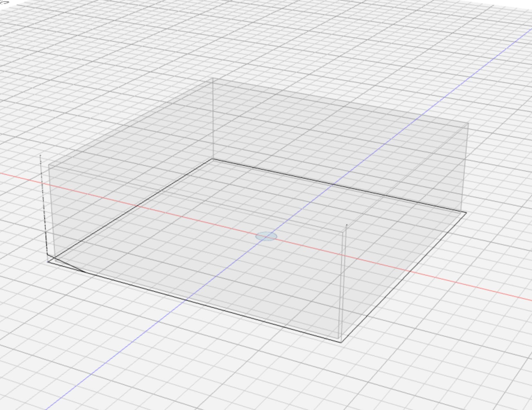Select the front-right bottom edge of box

point(405,276)
